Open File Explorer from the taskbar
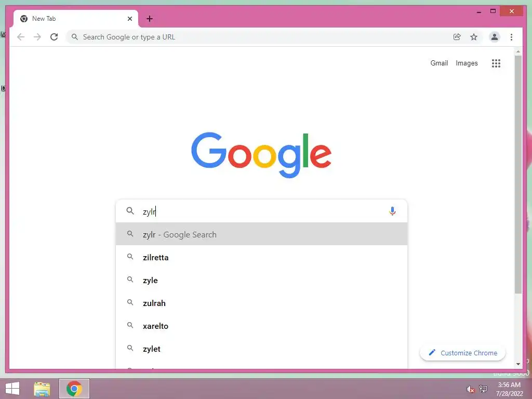 tap(42, 389)
